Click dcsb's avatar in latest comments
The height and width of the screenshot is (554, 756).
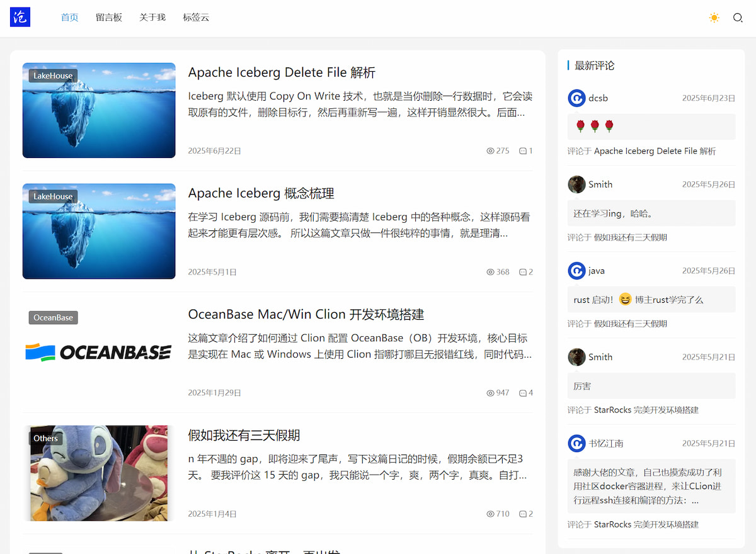576,98
